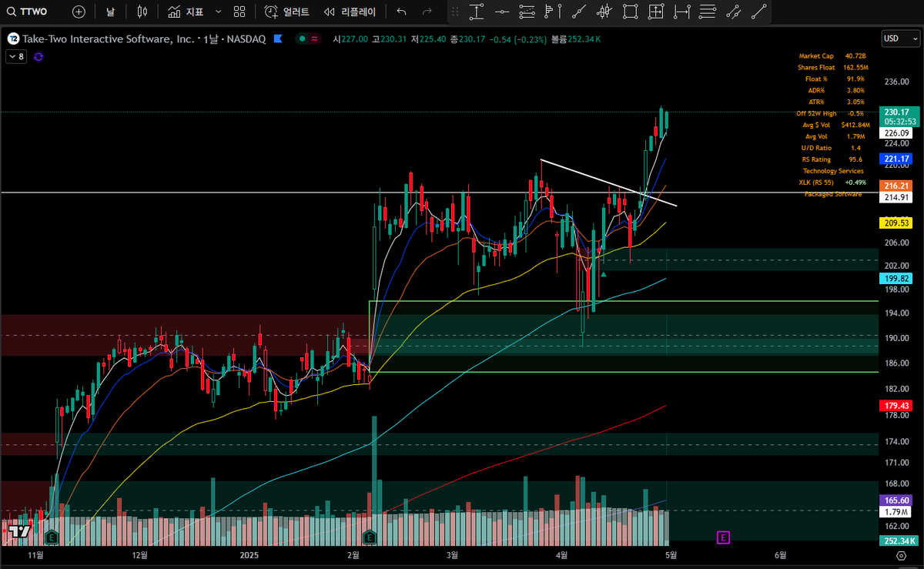
Task: Select the purple 165.60 axis label
Action: pos(897,500)
